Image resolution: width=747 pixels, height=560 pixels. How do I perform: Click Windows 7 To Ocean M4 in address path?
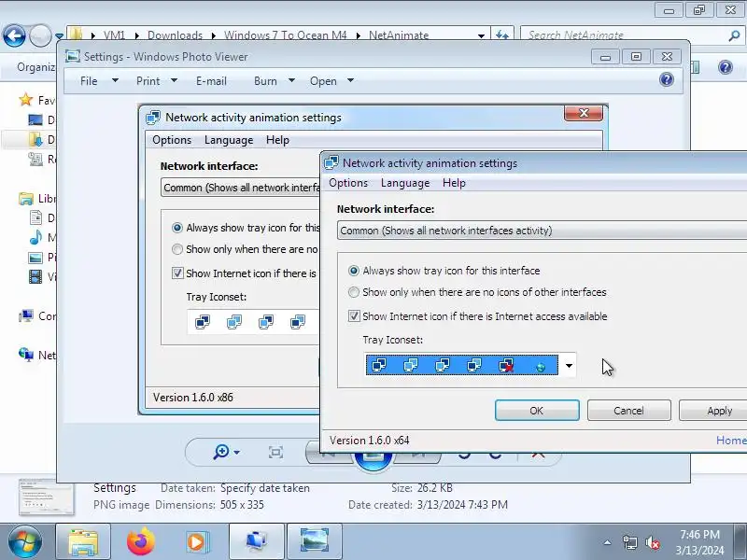pyautogui.click(x=286, y=35)
